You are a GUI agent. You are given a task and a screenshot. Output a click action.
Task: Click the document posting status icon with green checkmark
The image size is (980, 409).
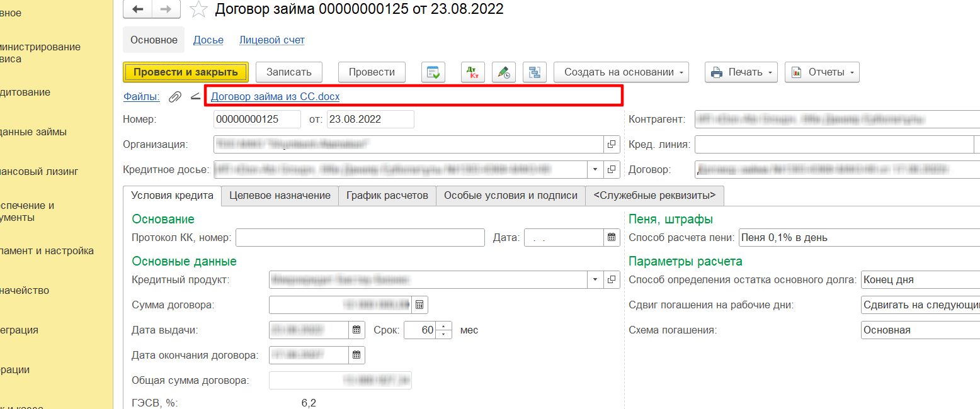433,72
